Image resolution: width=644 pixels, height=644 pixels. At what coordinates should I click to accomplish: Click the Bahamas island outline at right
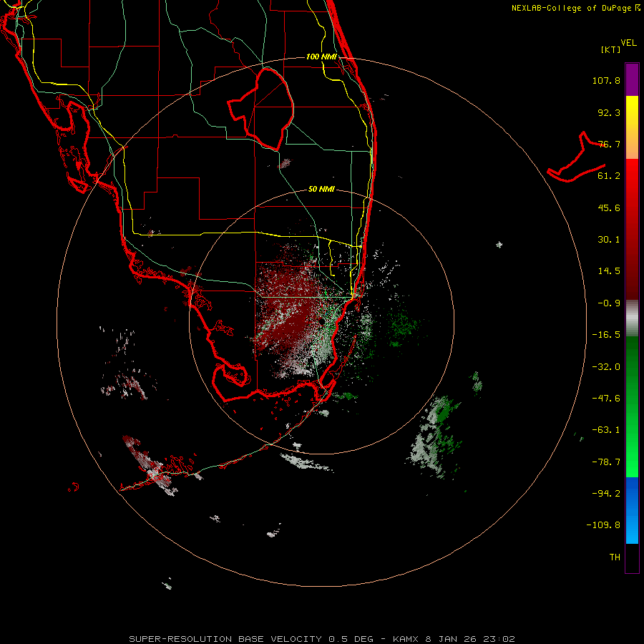pos(576,158)
